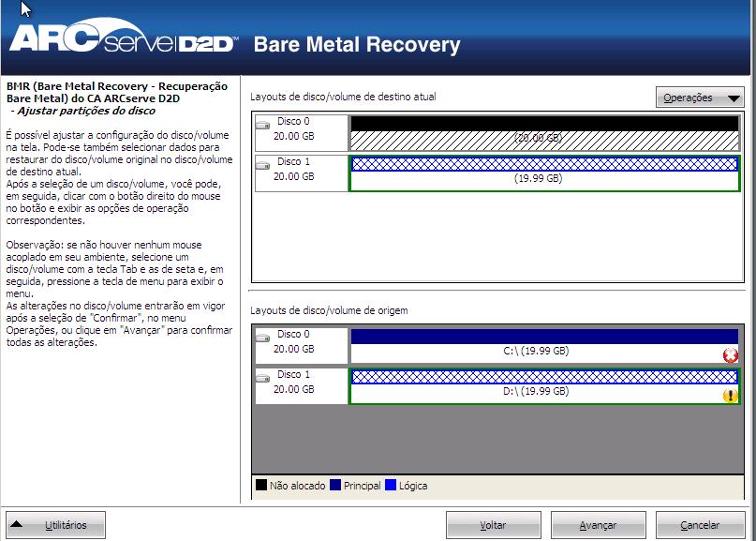Select destination Disco 0 drive icon
The image size is (756, 541).
click(262, 125)
